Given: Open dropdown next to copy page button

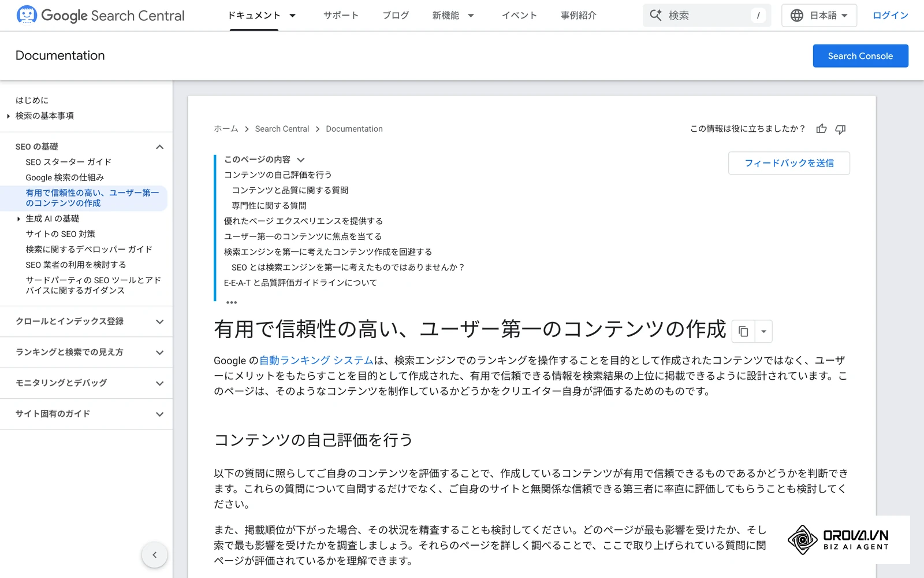Looking at the screenshot, I should pos(763,331).
